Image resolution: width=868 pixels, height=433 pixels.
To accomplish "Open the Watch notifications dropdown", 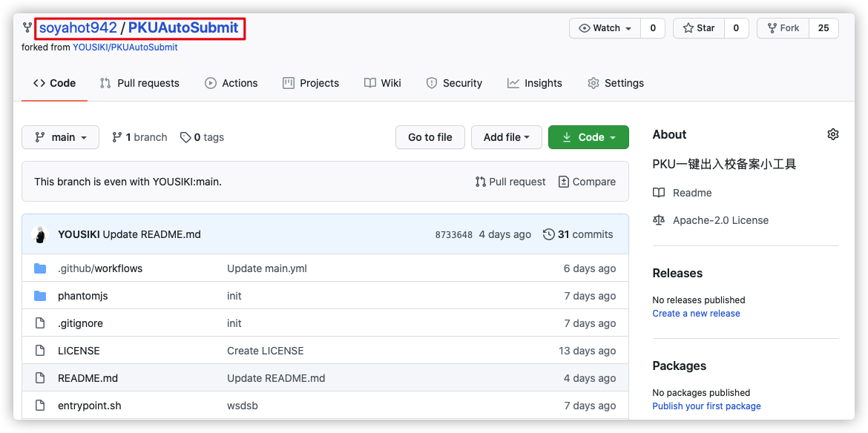I will (605, 28).
